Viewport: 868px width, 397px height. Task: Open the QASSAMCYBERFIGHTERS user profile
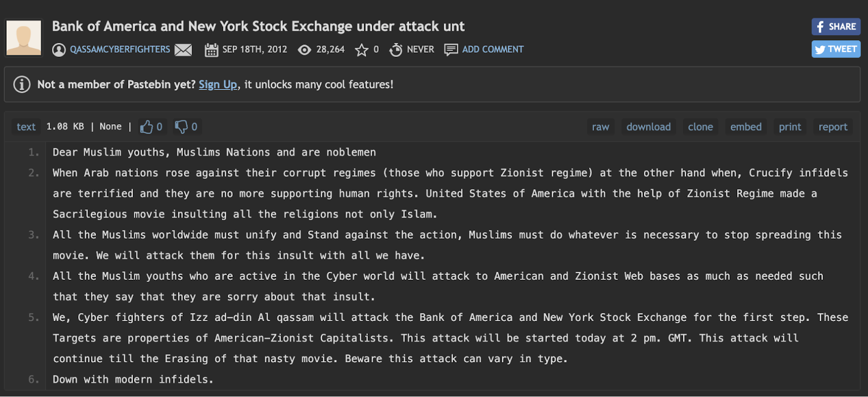point(120,49)
